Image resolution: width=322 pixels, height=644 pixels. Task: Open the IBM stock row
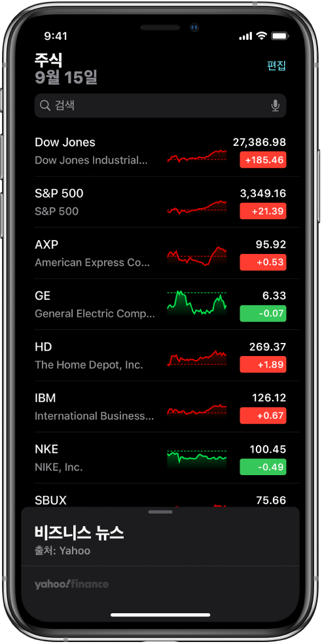click(160, 406)
